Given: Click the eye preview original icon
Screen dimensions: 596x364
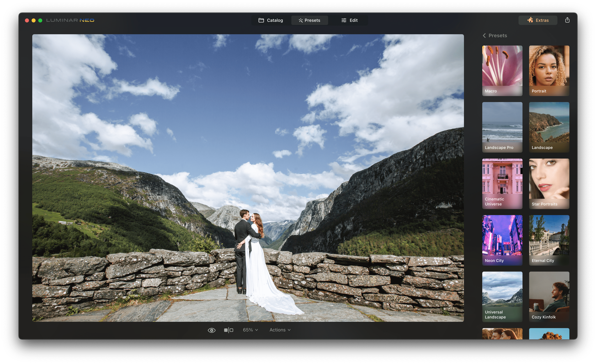Looking at the screenshot, I should click(x=211, y=330).
